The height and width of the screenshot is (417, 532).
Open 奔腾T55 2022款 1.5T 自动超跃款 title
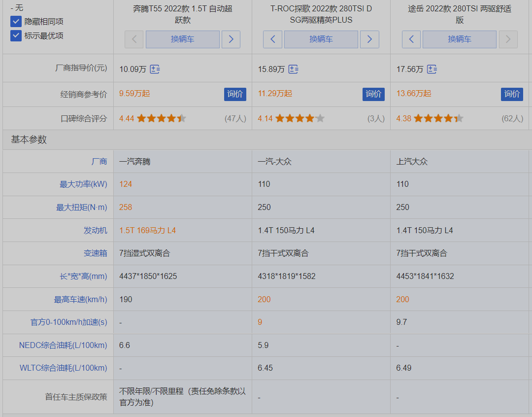click(x=183, y=14)
